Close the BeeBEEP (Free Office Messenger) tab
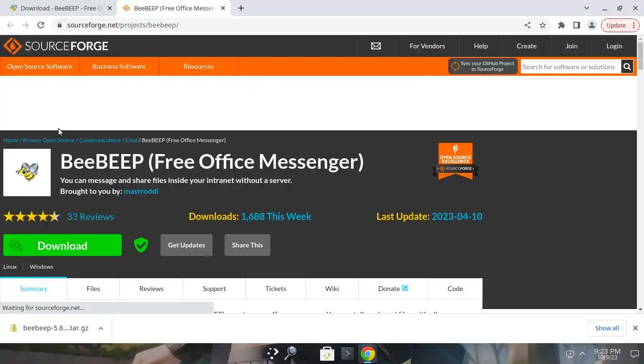The height and width of the screenshot is (364, 644). tap(223, 8)
